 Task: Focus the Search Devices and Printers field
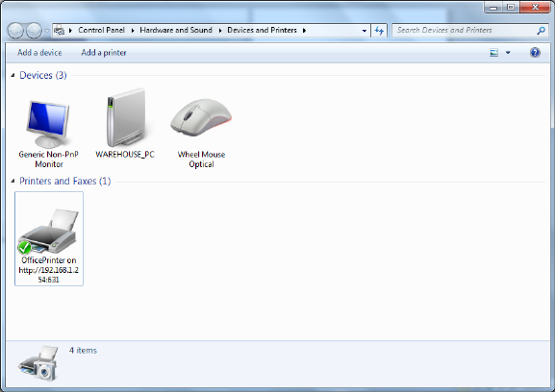(466, 31)
